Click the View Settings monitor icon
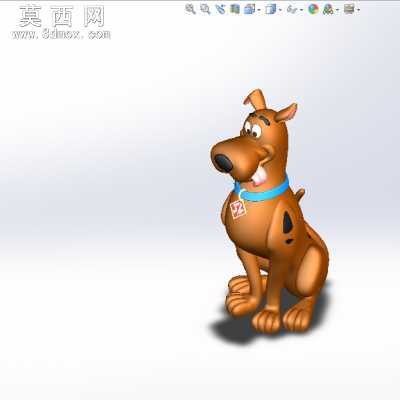Screen dimensions: 400x400 point(349,9)
